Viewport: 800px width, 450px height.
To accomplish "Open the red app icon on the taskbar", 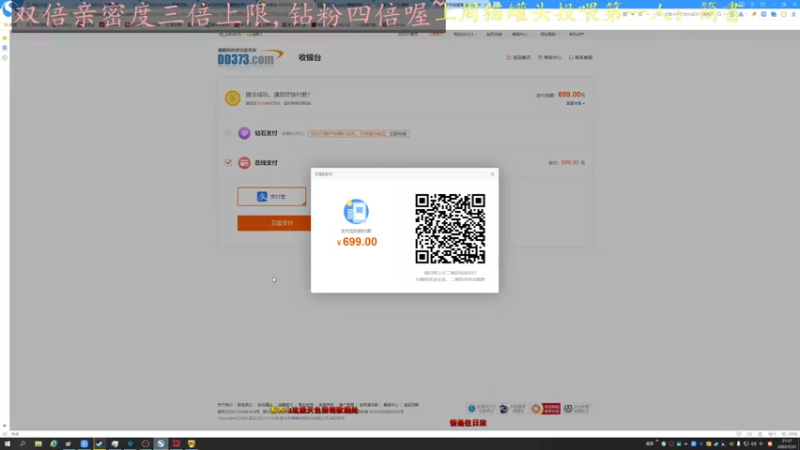I will [176, 444].
